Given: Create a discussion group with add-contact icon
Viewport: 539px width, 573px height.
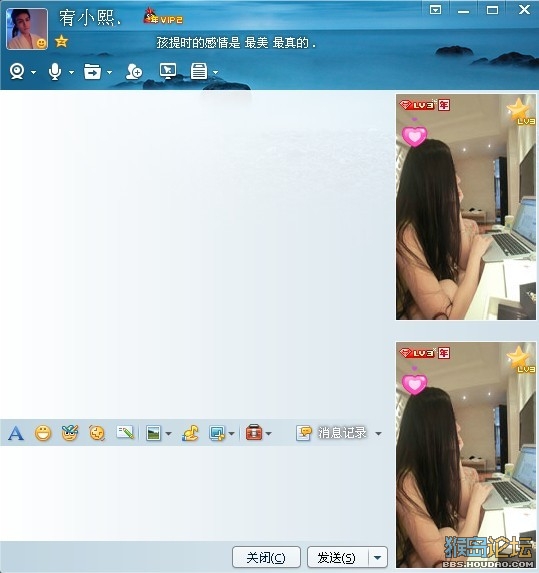Looking at the screenshot, I should click(x=134, y=71).
